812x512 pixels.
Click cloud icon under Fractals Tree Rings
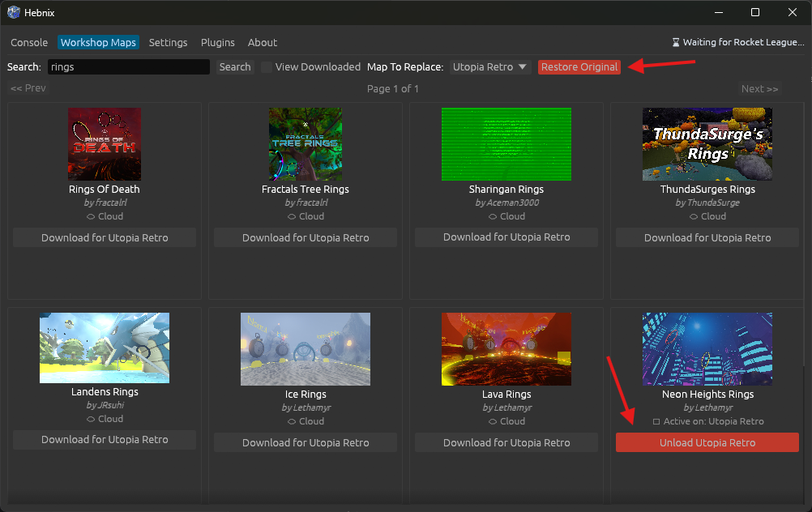pos(292,216)
